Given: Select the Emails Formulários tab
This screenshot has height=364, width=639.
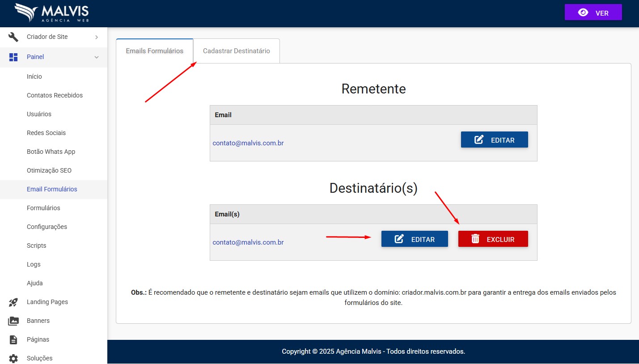Looking at the screenshot, I should [154, 51].
